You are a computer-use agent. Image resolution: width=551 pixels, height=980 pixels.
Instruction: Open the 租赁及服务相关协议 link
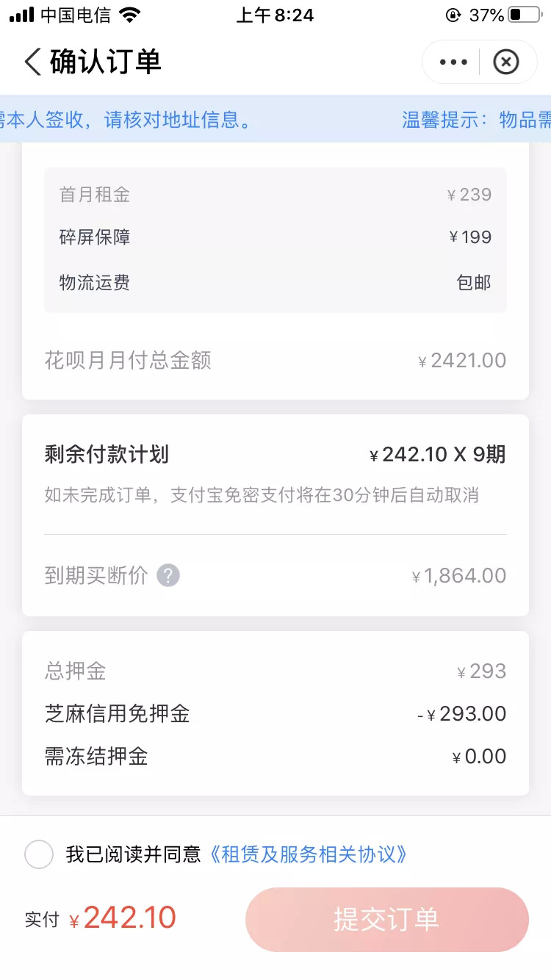click(x=308, y=854)
